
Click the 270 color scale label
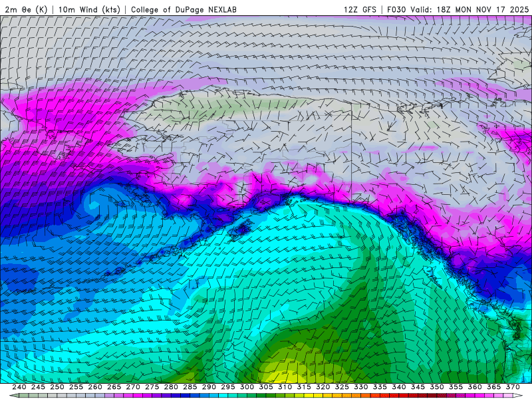pos(133,387)
